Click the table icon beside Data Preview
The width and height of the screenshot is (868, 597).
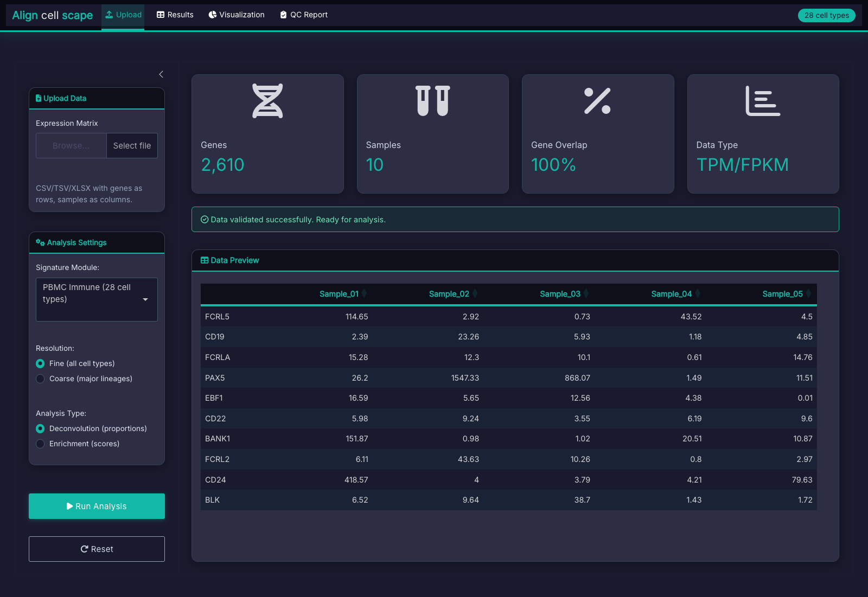pos(205,260)
